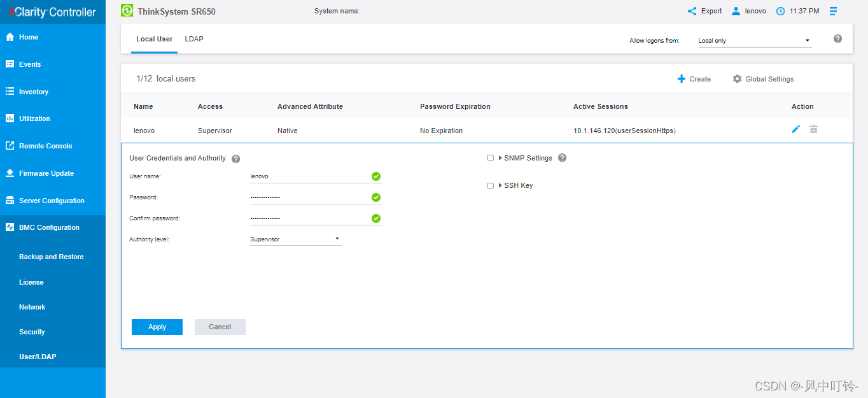
Task: Click the help icon beside Allow logons
Action: coord(837,39)
